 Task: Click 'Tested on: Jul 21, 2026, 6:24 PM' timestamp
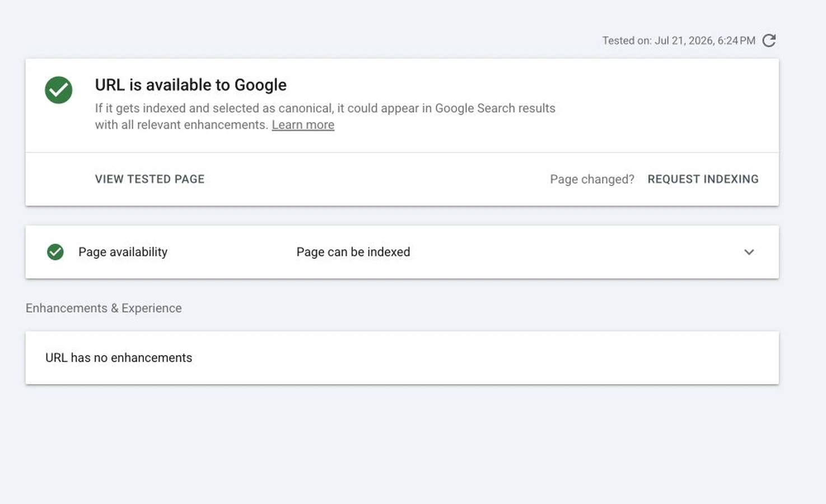(x=679, y=41)
